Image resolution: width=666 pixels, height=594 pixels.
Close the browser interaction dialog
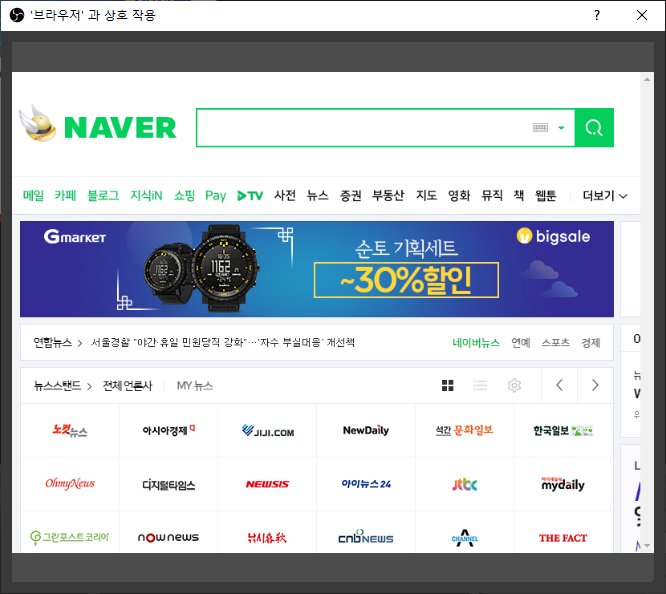pyautogui.click(x=642, y=15)
